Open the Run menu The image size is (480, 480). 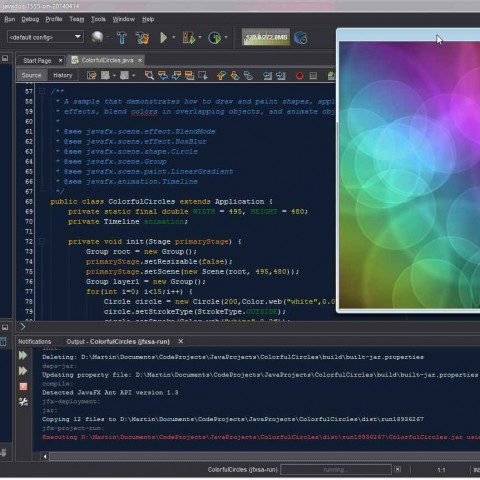(10, 19)
